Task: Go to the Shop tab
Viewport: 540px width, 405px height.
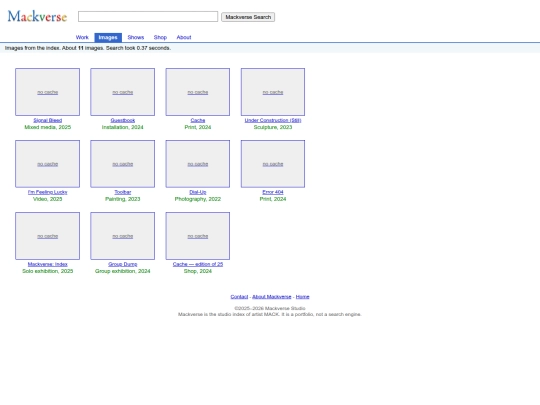Action: (160, 37)
